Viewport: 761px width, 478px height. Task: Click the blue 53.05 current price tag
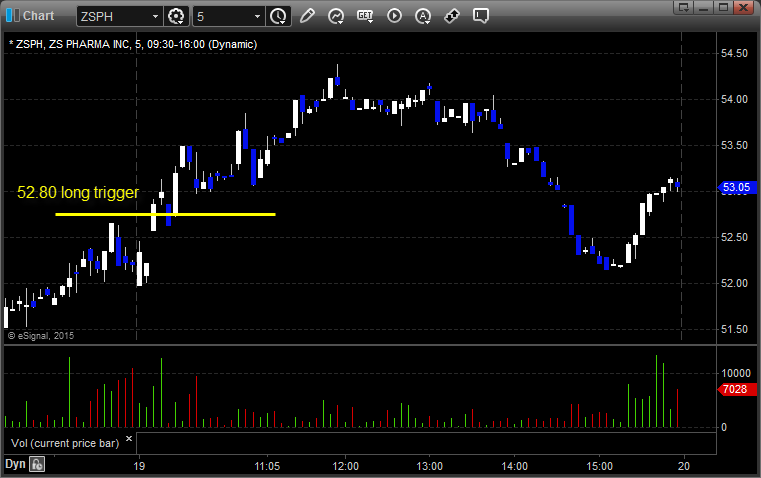[x=737, y=187]
